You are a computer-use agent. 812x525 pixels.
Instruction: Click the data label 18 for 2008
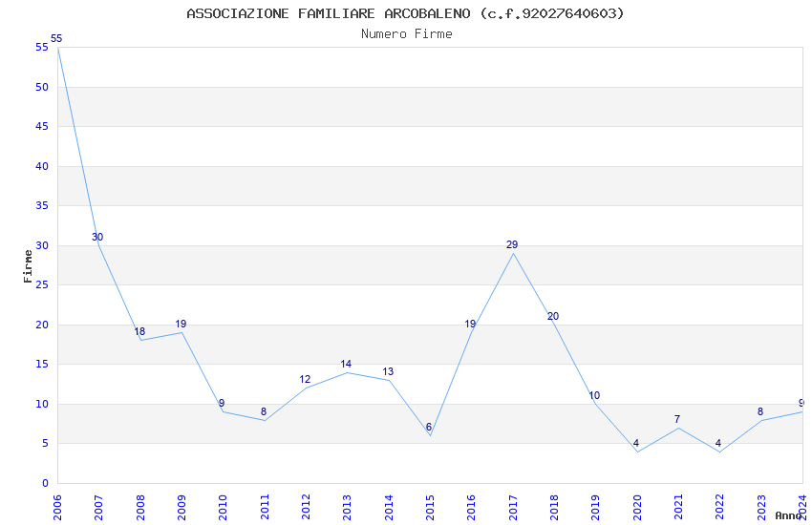click(139, 331)
